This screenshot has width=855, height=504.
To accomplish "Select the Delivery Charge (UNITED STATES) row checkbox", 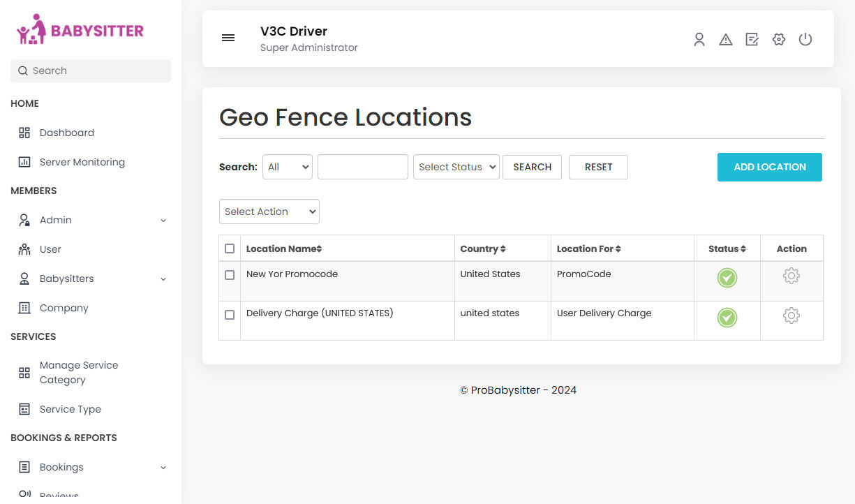I will [229, 315].
